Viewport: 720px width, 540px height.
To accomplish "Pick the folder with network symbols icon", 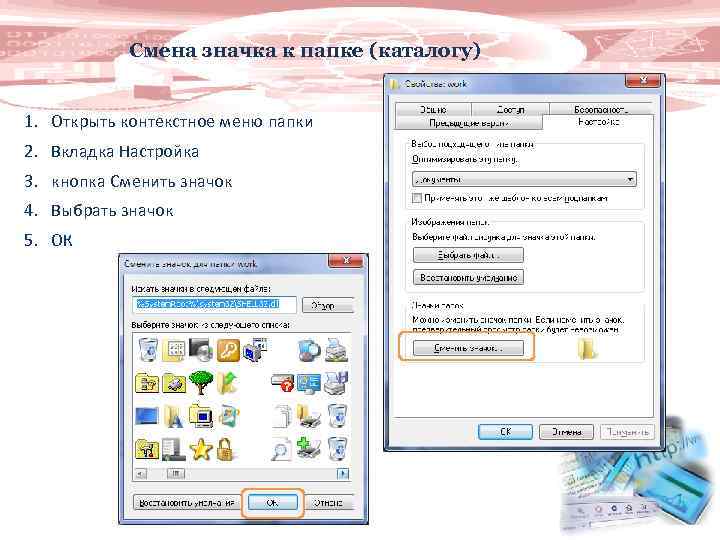I will [x=147, y=383].
